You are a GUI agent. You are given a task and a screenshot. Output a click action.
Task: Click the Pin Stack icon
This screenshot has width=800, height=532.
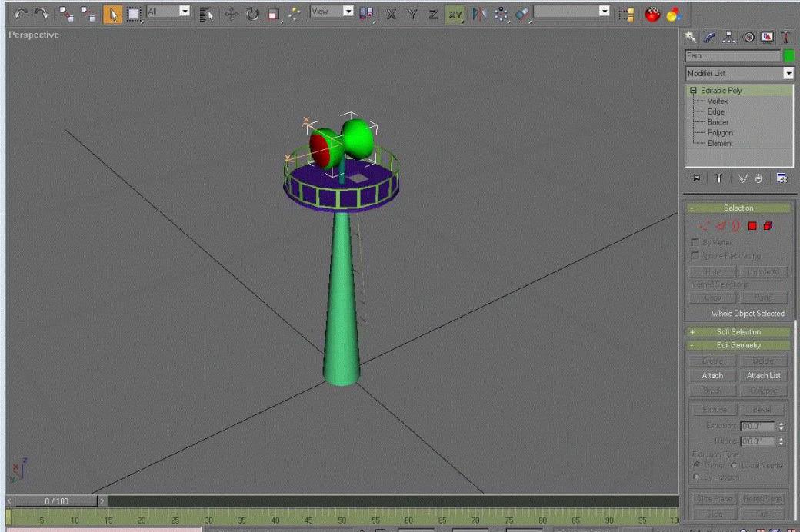[695, 178]
